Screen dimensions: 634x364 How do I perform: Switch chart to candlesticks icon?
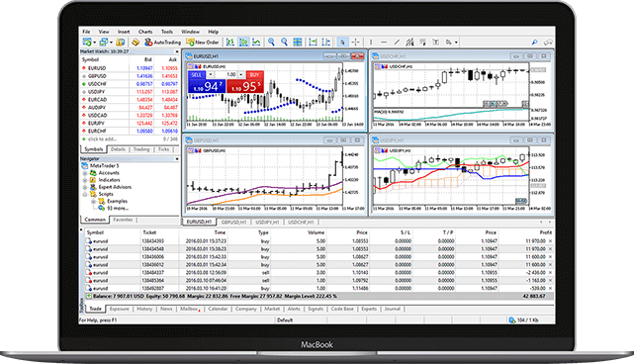243,43
